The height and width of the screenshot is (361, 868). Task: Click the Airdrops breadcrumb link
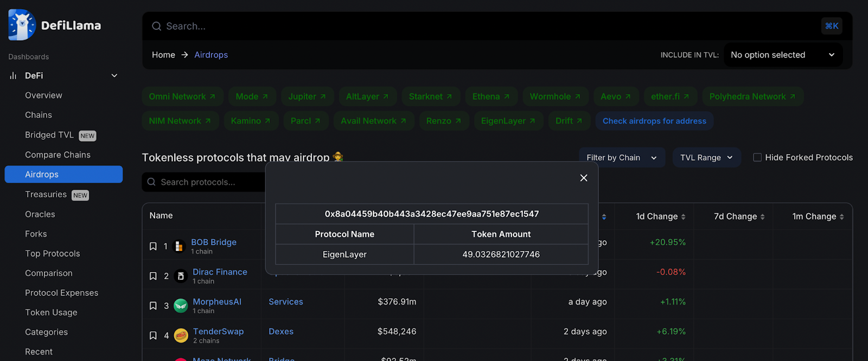(x=211, y=55)
